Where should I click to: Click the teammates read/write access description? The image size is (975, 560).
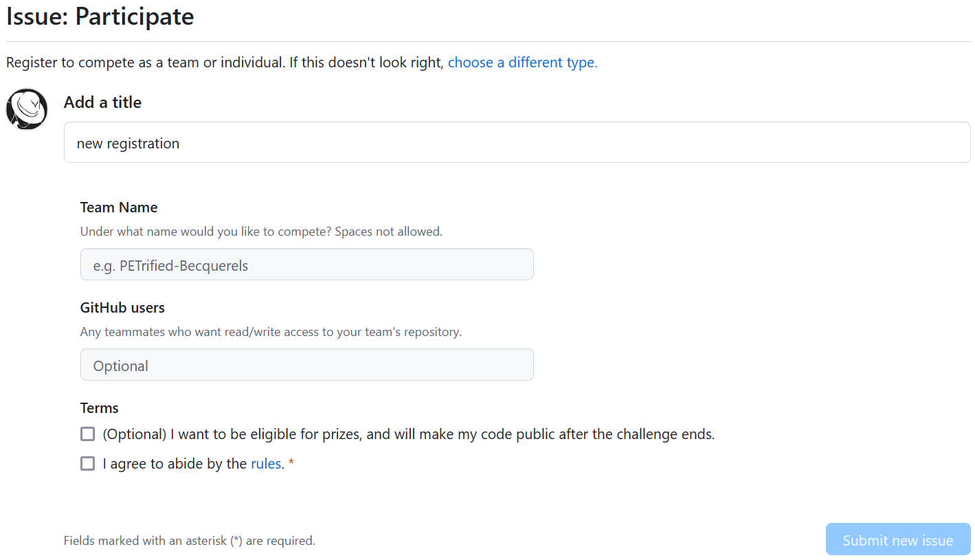click(x=271, y=332)
